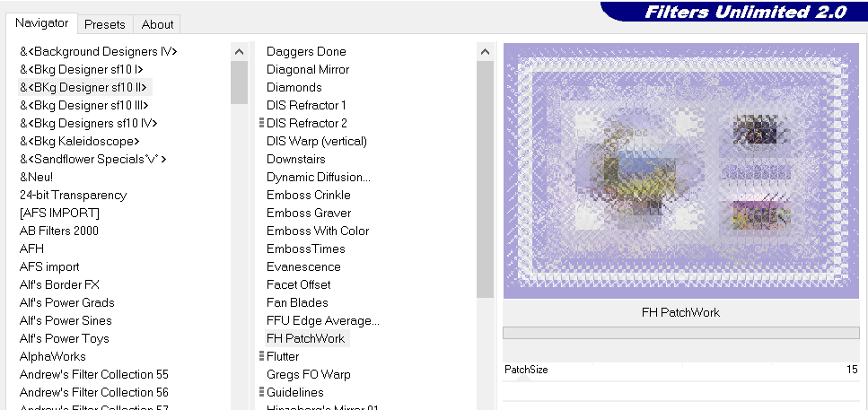Choose the Diamonds filter
The height and width of the screenshot is (410, 868).
tap(294, 87)
